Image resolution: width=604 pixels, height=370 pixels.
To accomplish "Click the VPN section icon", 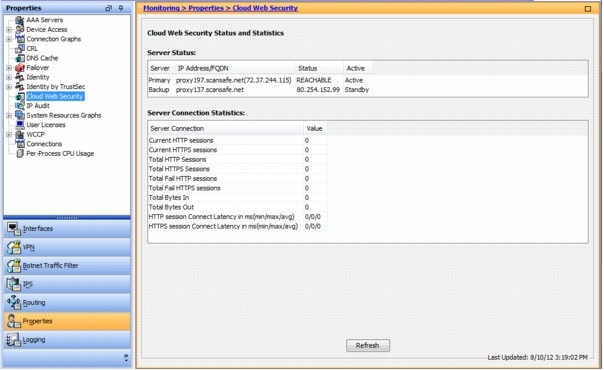I will point(13,247).
